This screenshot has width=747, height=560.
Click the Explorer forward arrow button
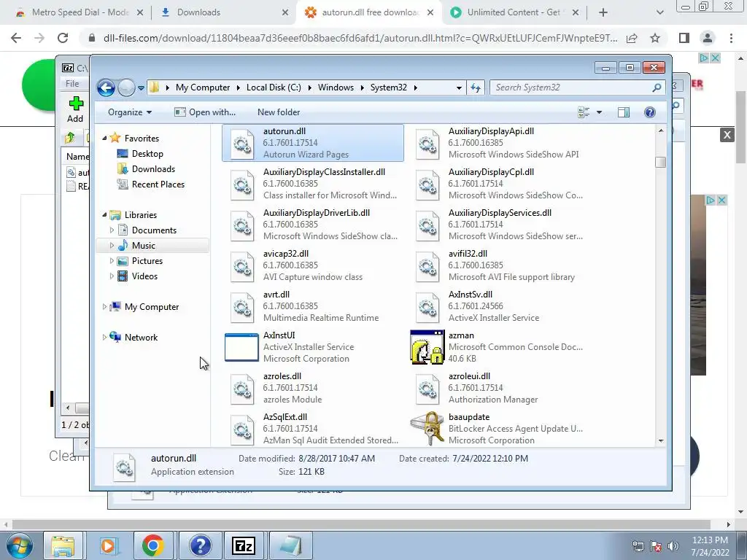click(126, 87)
